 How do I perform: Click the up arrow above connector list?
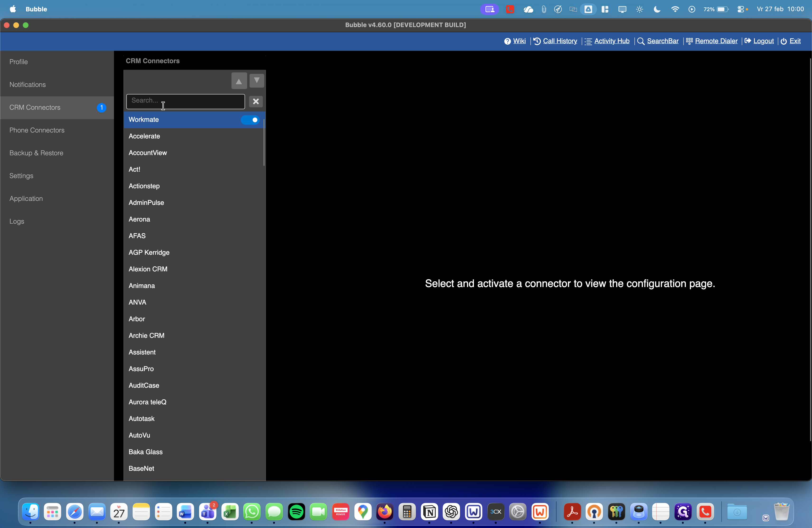pos(239,81)
